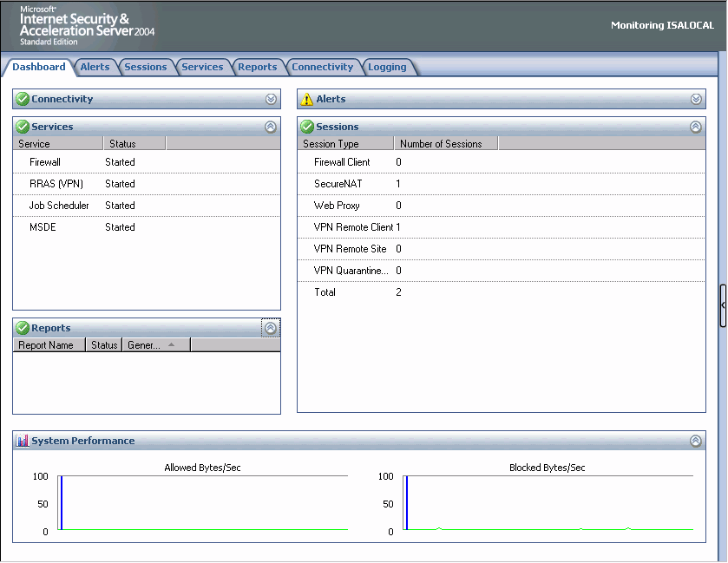The height and width of the screenshot is (563, 728).
Task: Collapse the Sessions panel
Action: 696,128
